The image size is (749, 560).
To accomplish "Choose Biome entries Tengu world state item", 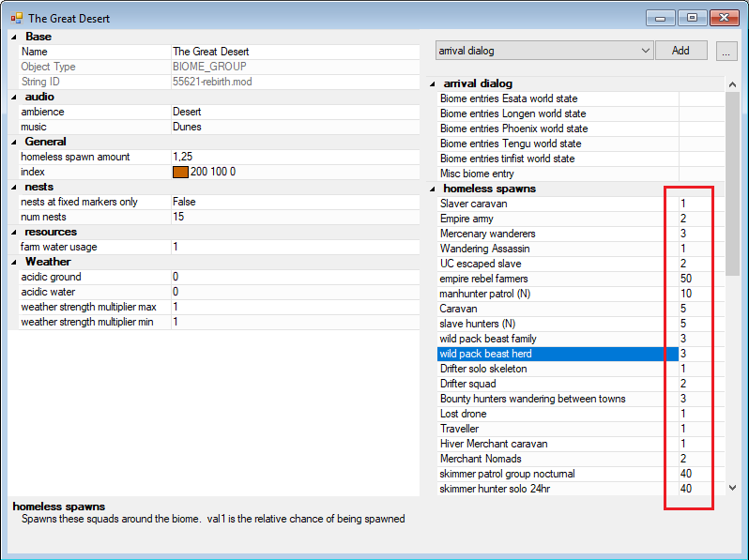I will (558, 144).
